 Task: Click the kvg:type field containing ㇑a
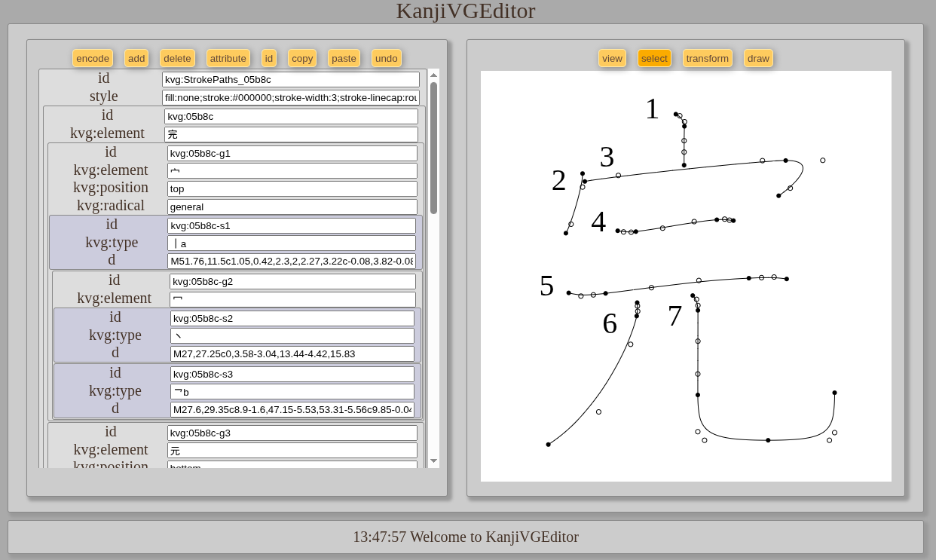(x=292, y=243)
